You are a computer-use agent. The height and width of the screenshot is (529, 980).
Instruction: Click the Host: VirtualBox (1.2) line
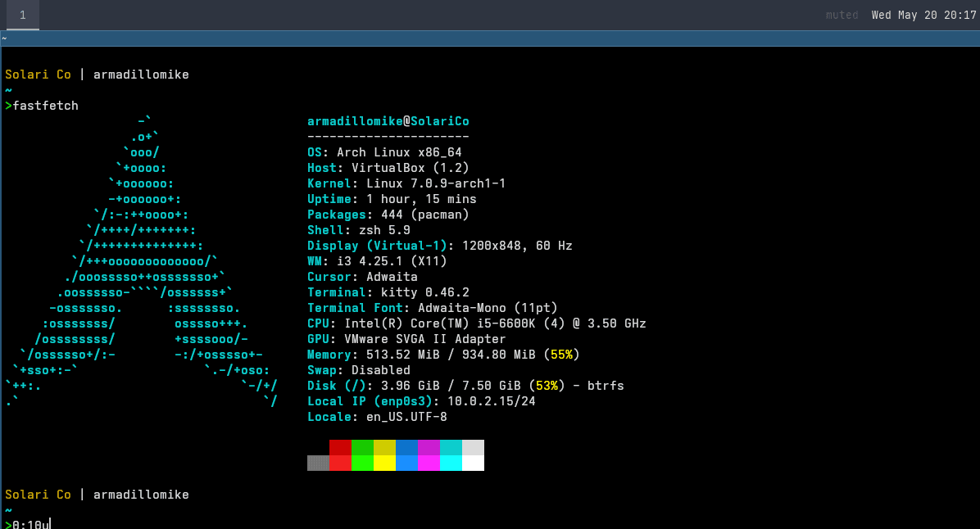[x=388, y=168]
